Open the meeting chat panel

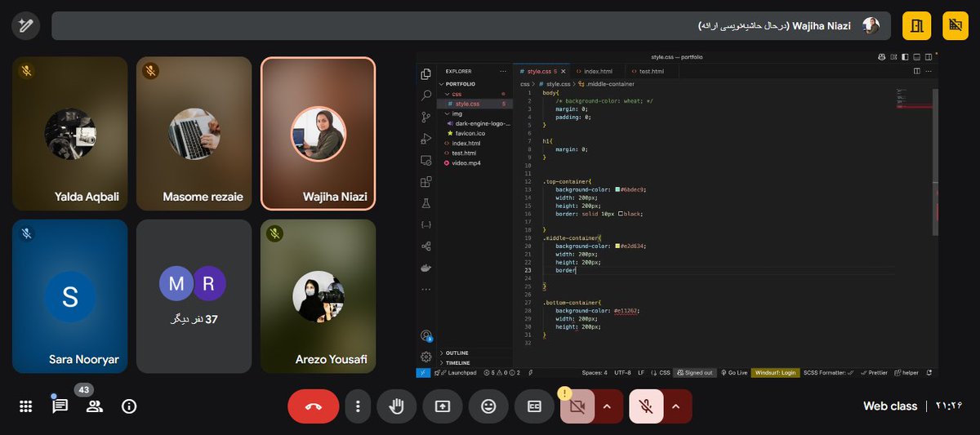tap(60, 406)
